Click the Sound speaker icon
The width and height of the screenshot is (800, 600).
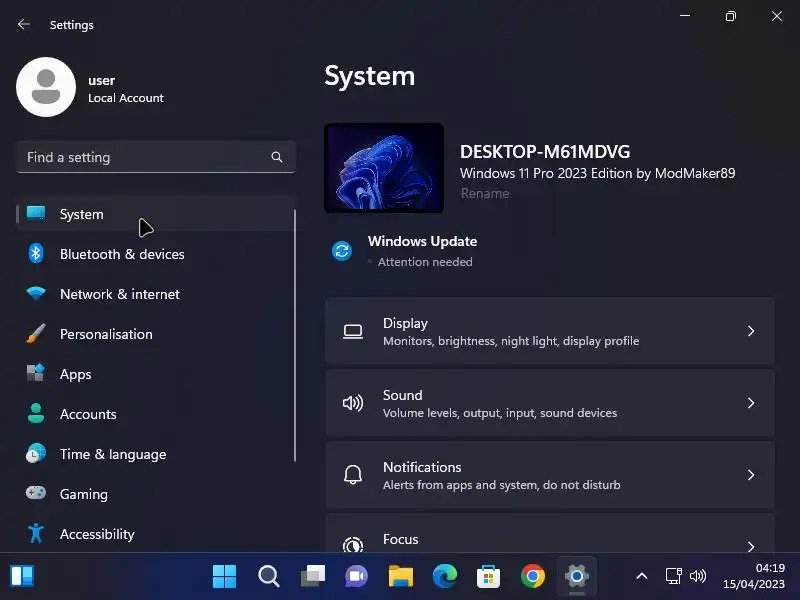click(x=353, y=403)
